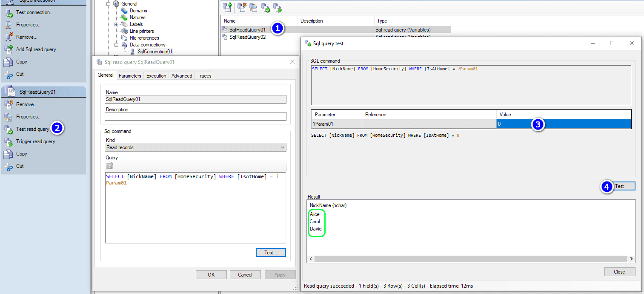Image resolution: width=644 pixels, height=294 pixels.
Task: Click the remove query toolbar icon
Action: pyautogui.click(x=242, y=7)
